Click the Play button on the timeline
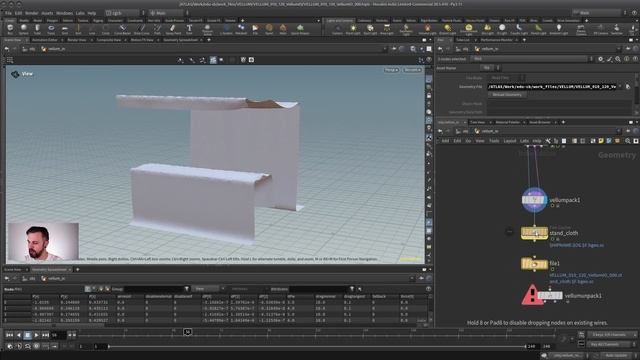This screenshot has height=360, width=640. point(36,335)
